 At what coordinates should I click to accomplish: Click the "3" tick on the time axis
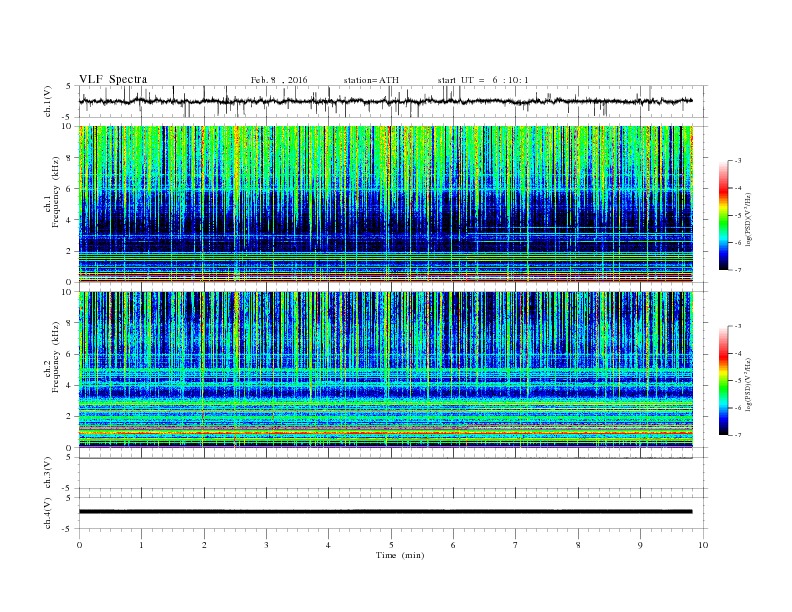pyautogui.click(x=266, y=545)
